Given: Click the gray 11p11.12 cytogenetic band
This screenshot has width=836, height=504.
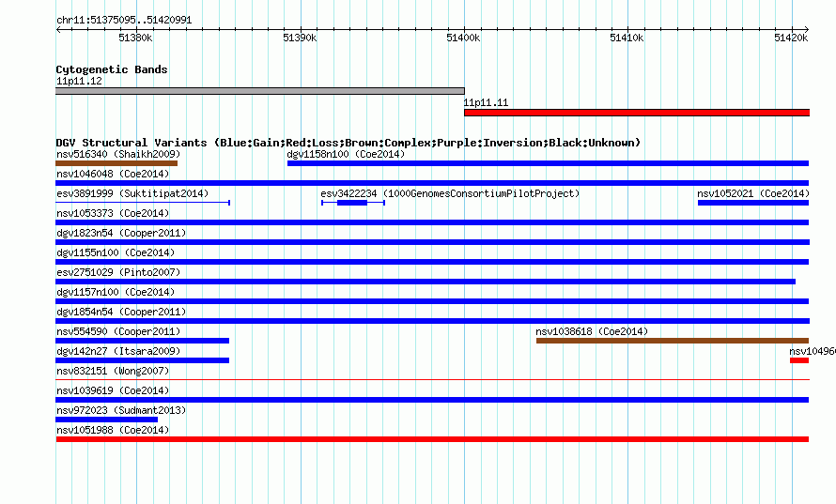Looking at the screenshot, I should coord(260,91).
